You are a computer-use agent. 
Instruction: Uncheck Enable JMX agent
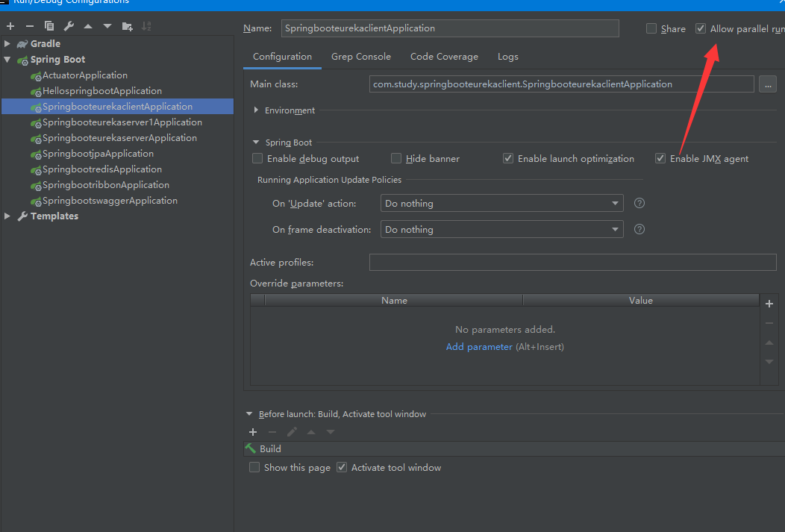click(x=660, y=159)
